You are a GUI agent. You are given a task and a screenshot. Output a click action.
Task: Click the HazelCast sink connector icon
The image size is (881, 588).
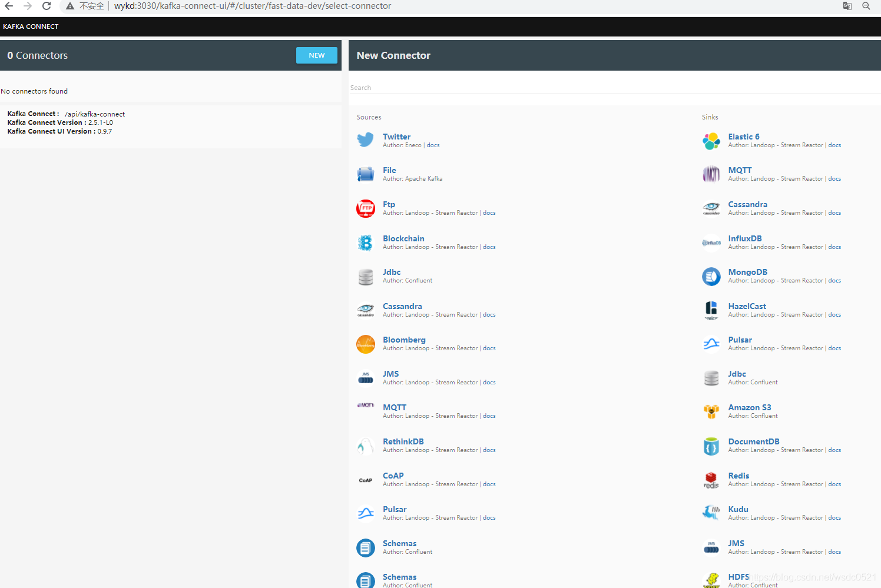711,310
